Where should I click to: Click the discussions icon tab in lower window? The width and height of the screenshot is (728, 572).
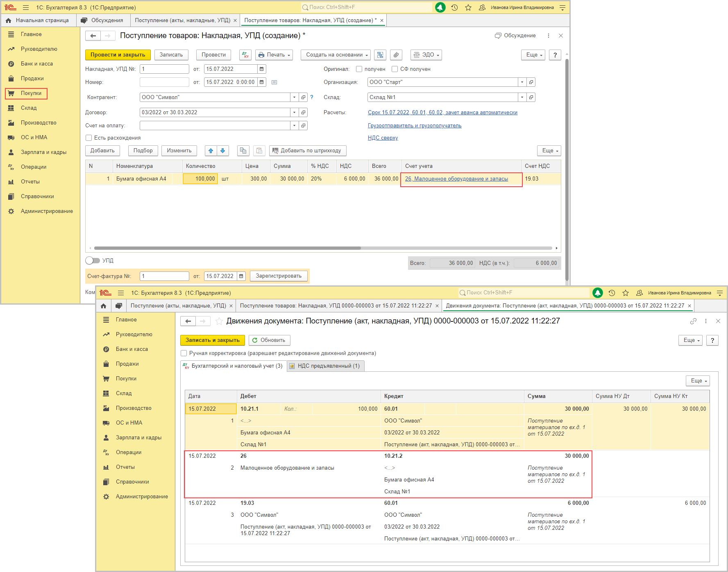coord(119,306)
